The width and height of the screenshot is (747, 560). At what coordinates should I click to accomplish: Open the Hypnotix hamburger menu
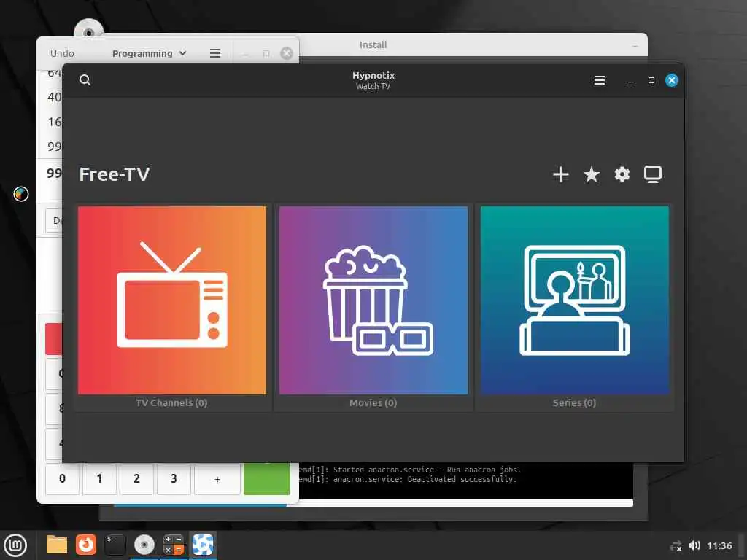(x=600, y=80)
